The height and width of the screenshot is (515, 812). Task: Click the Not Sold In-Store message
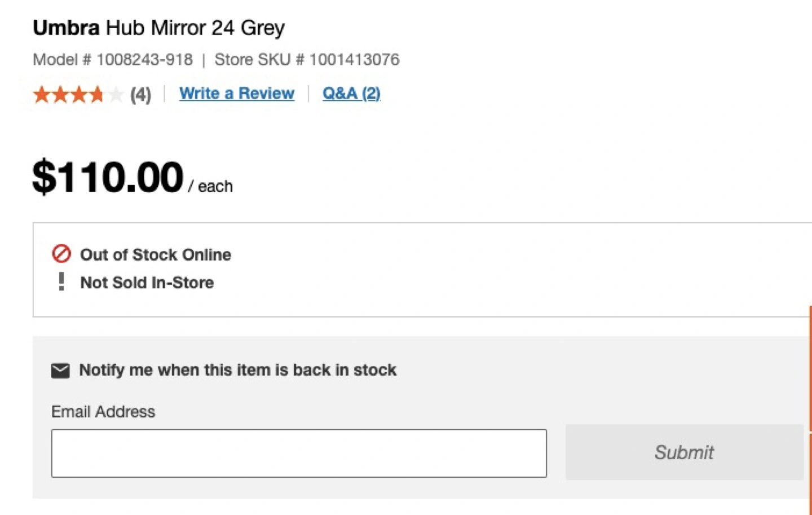tap(147, 282)
